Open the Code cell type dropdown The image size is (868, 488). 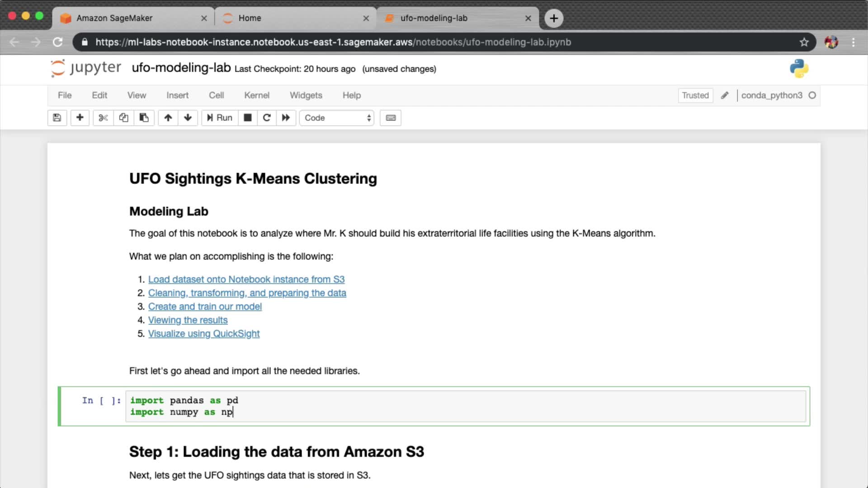pos(337,118)
